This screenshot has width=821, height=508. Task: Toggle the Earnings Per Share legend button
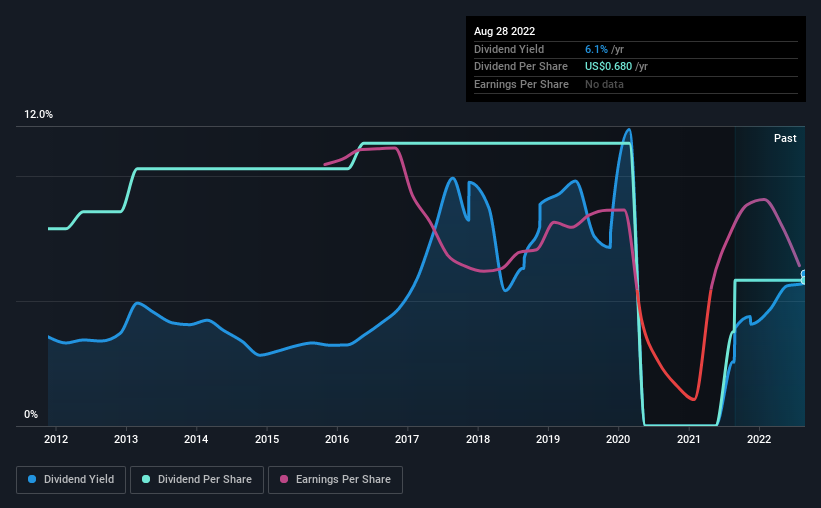[335, 480]
